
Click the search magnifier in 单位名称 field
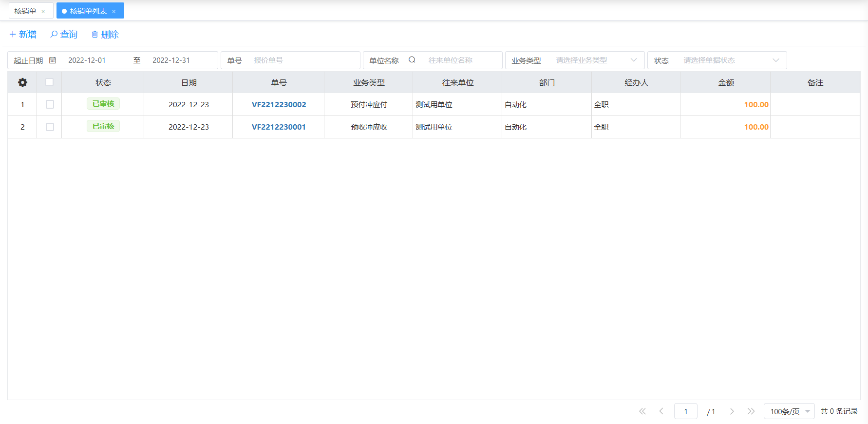[412, 60]
